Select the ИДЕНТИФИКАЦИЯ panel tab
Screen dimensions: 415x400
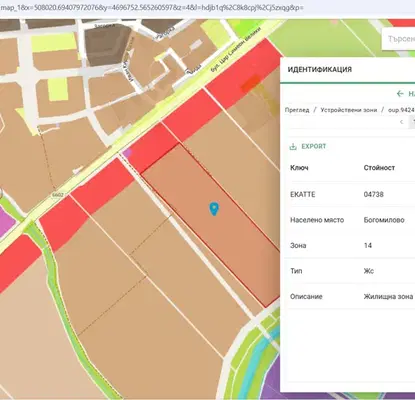(x=320, y=70)
